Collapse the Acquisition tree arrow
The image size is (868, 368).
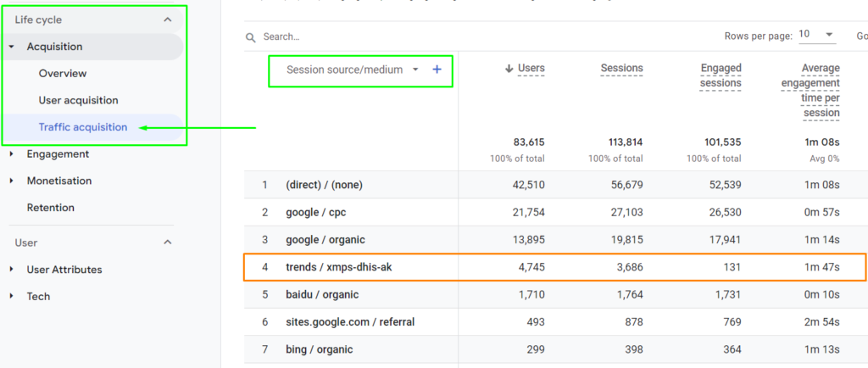pyautogui.click(x=12, y=47)
